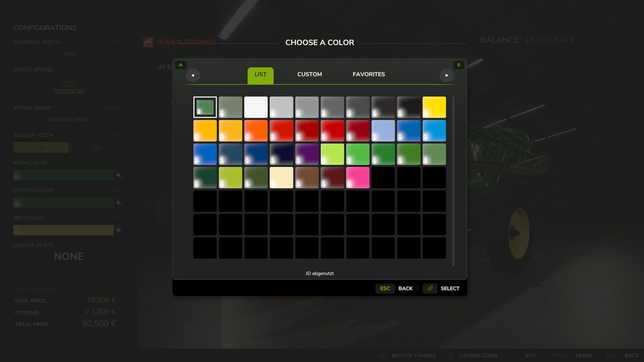Click the SELECT button label
Image resolution: width=644 pixels, height=362 pixels.
tap(450, 289)
